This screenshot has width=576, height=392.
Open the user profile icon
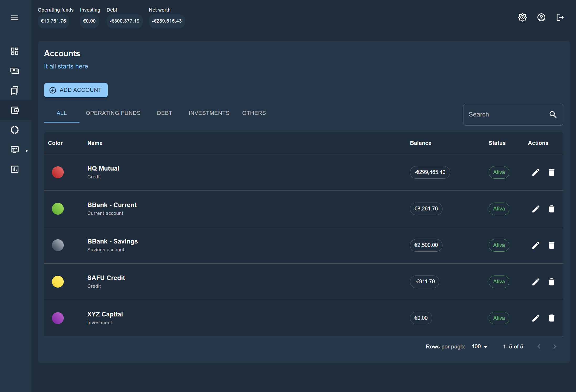tap(541, 18)
